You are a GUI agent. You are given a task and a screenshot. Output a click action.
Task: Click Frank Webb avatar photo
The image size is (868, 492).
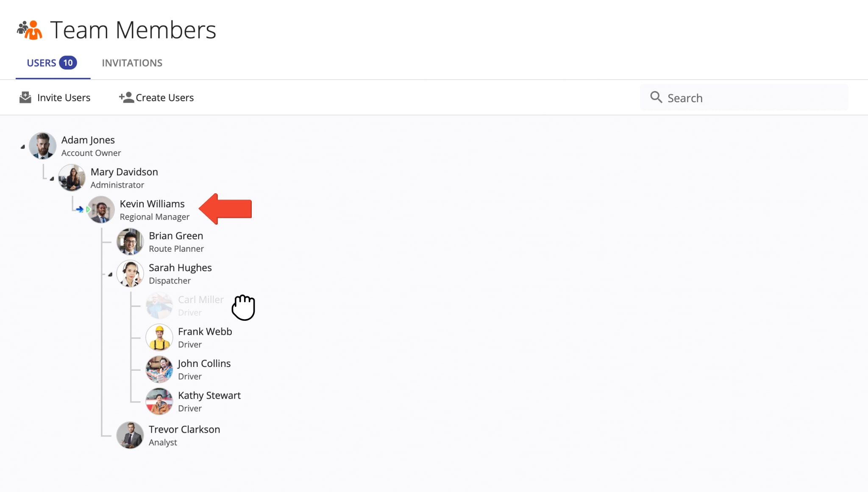click(159, 337)
